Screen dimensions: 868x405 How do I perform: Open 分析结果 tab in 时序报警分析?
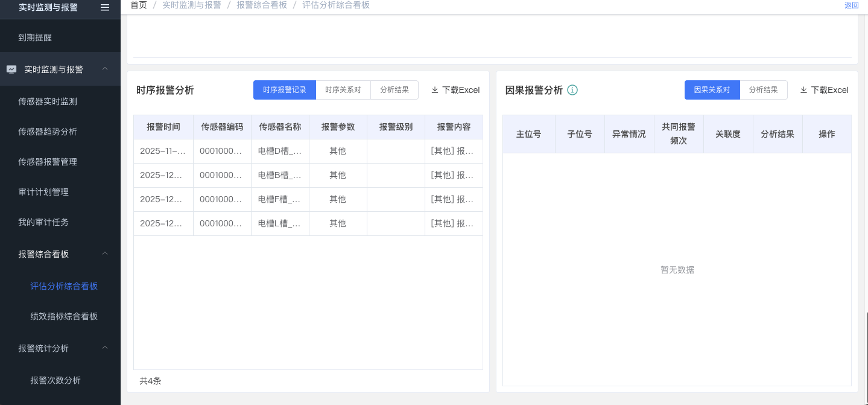click(x=394, y=90)
